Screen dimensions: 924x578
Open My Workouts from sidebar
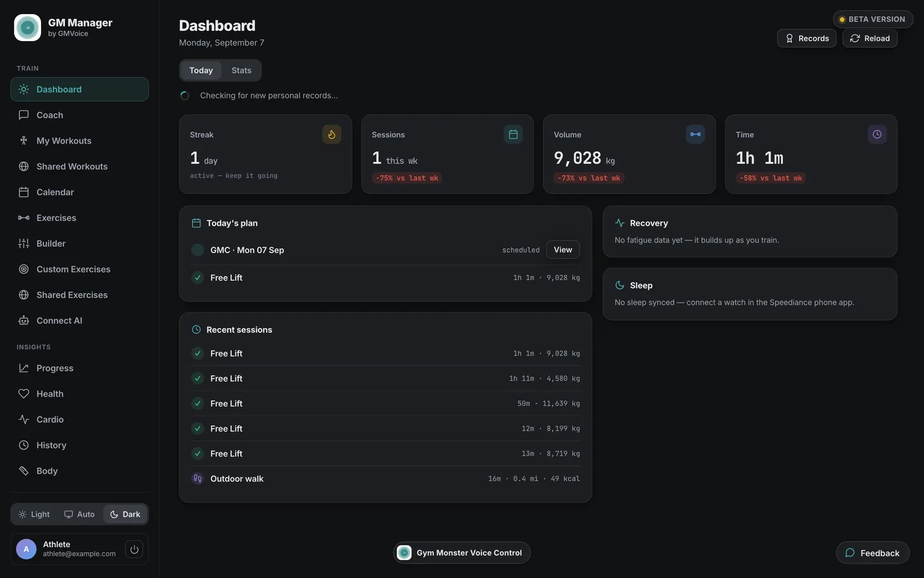pos(80,141)
